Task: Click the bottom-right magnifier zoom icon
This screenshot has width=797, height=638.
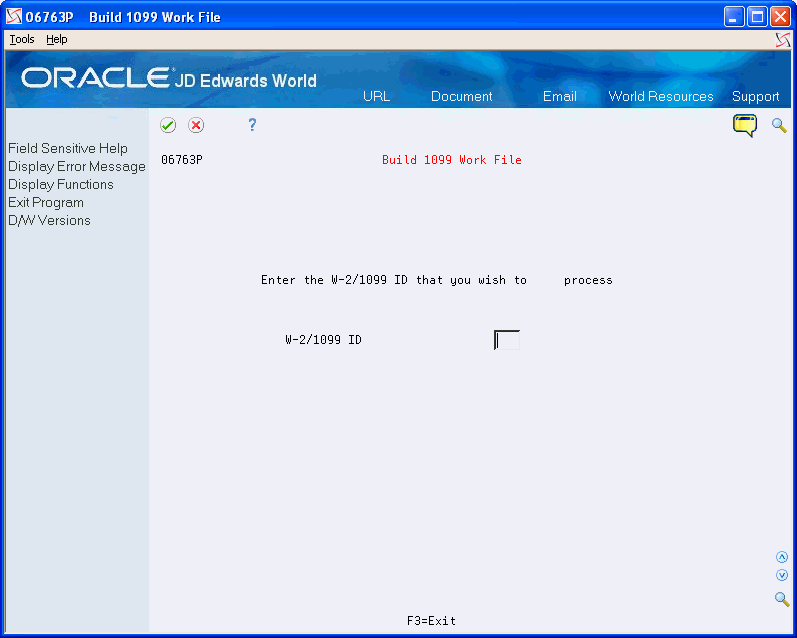Action: [x=782, y=599]
